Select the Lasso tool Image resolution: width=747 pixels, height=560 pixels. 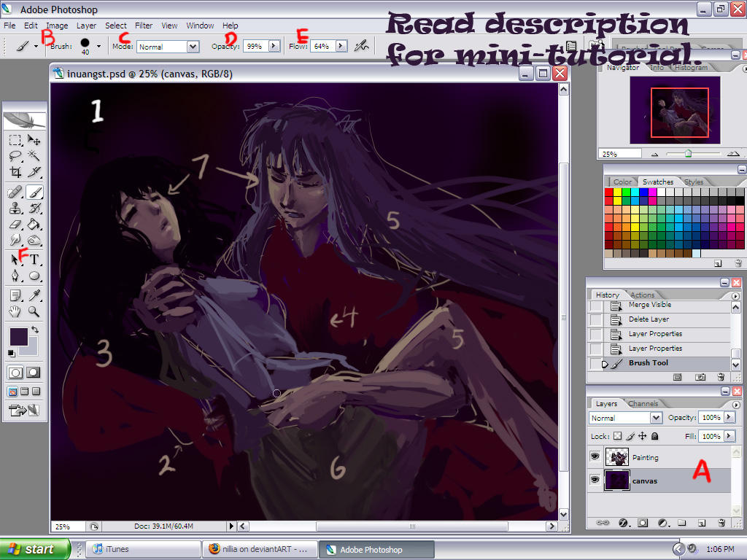(x=15, y=156)
